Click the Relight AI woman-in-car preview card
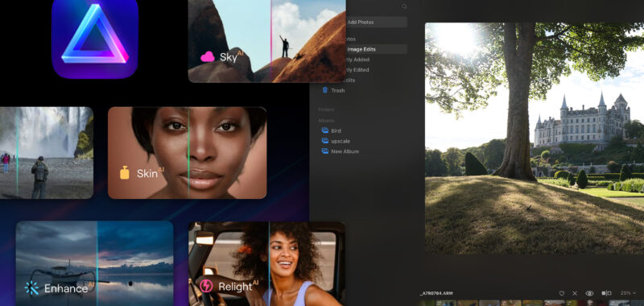Screen dimensions: 644x306 click(x=267, y=263)
